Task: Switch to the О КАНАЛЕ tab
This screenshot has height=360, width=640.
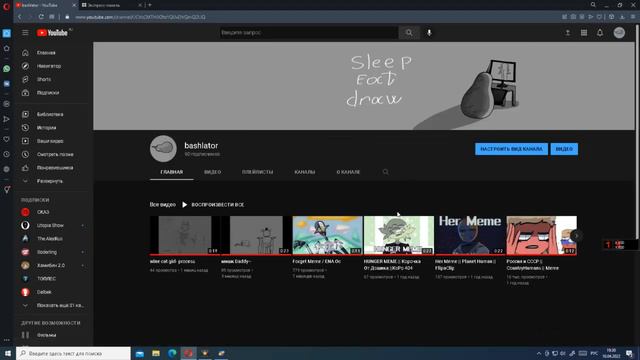Action: coord(348,172)
